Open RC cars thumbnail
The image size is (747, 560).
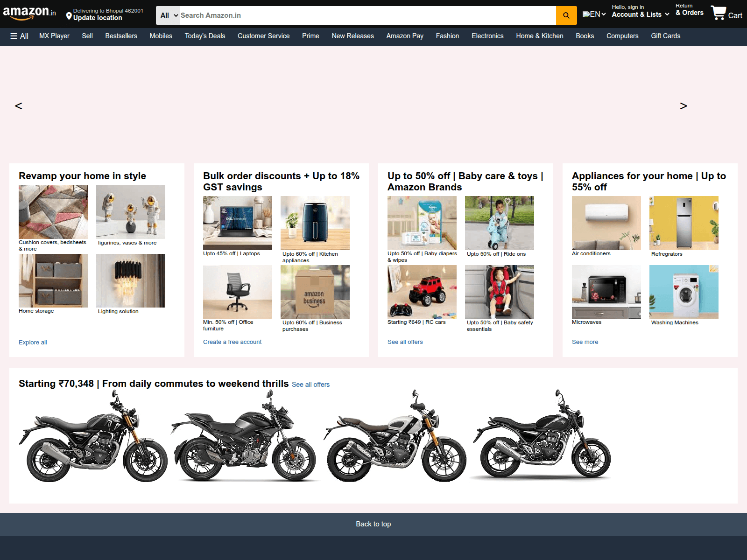pos(422,292)
